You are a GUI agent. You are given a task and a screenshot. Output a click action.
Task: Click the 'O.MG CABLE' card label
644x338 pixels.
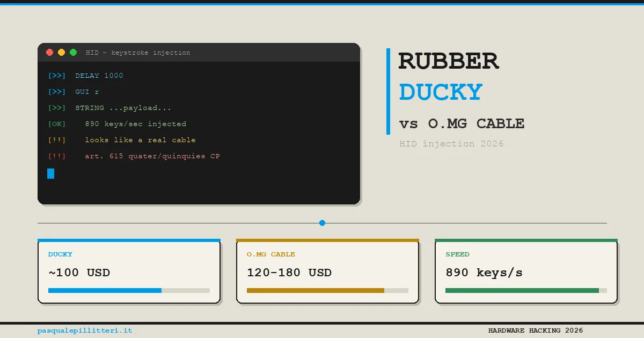(271, 254)
